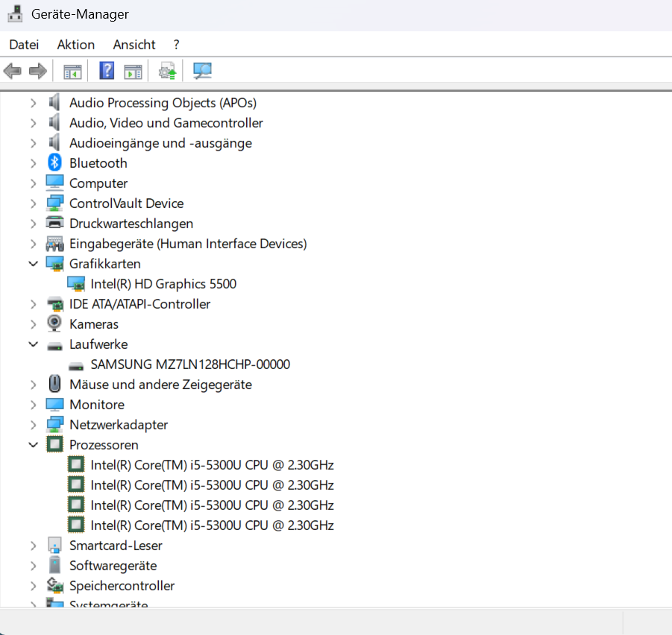The image size is (672, 635).
Task: Go forward with the right arrow toolbar button
Action: 38,71
